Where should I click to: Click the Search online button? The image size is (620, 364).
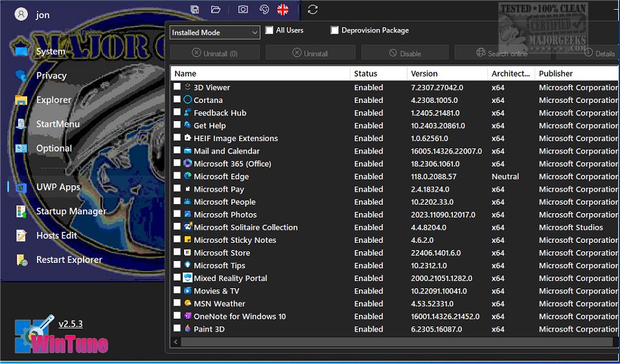[502, 53]
